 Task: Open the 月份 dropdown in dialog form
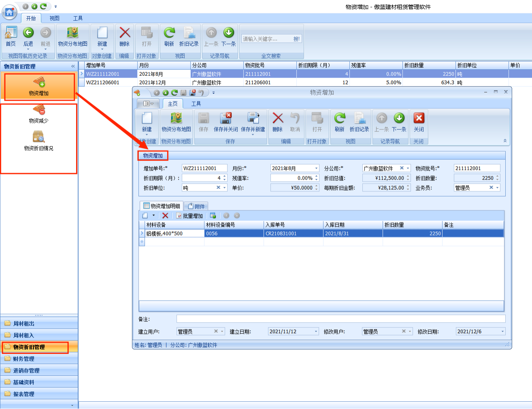click(x=316, y=168)
